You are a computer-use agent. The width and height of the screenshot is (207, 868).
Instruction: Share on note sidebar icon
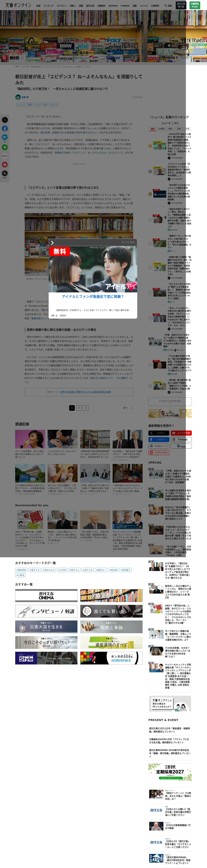click(5, 156)
